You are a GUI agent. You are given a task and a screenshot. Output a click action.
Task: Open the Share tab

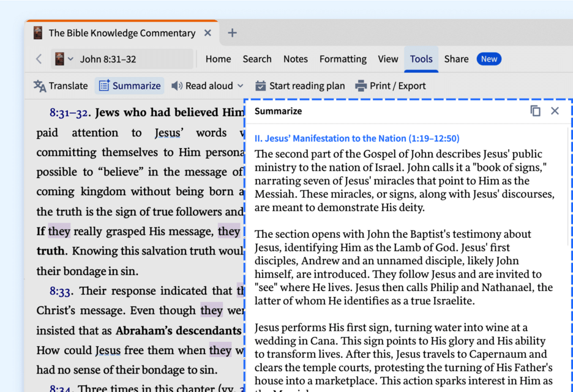tap(456, 59)
